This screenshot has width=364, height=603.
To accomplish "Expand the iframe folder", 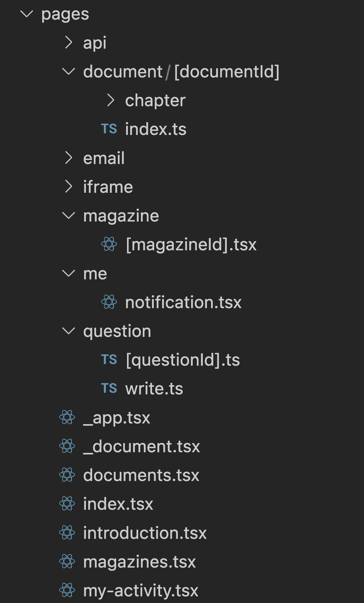I will click(x=69, y=186).
